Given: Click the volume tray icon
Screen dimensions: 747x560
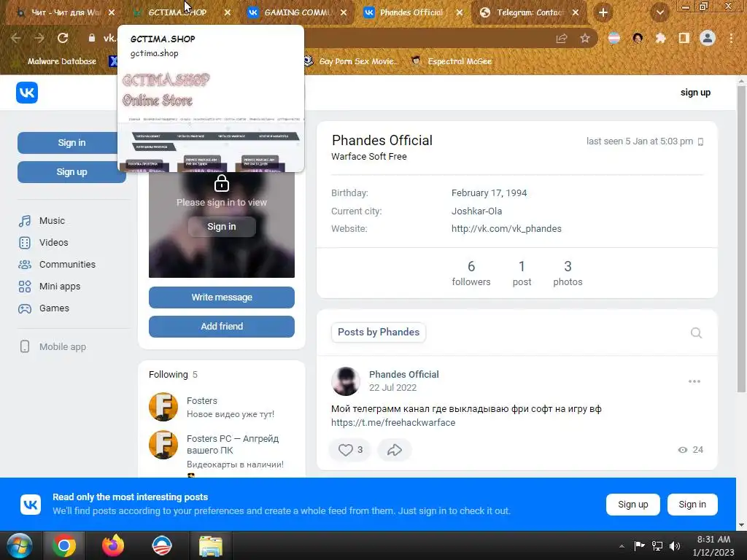Looking at the screenshot, I should coord(675,546).
